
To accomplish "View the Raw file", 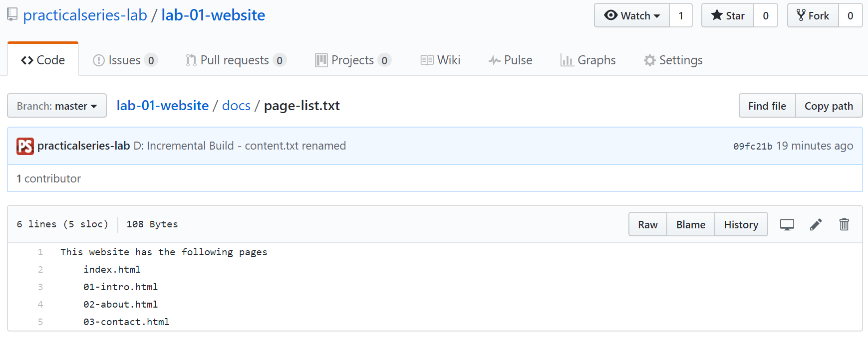I will 648,224.
